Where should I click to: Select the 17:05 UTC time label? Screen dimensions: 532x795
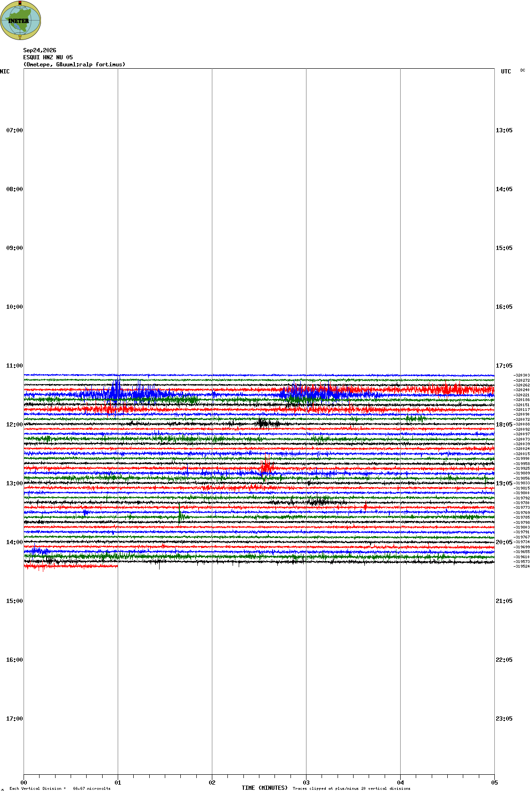pyautogui.click(x=504, y=366)
